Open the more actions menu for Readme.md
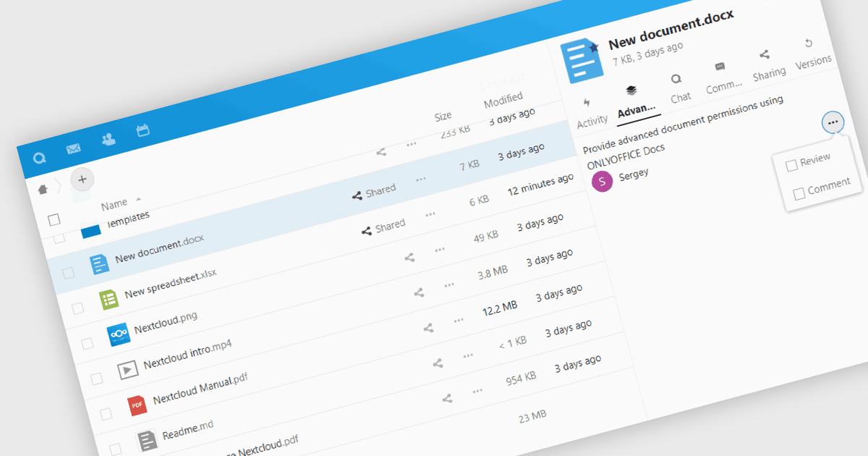 pos(468,355)
